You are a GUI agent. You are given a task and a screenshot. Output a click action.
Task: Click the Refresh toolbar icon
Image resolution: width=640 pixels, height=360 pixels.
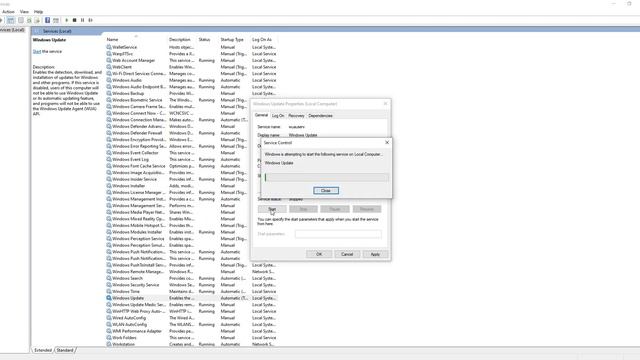coord(29,20)
